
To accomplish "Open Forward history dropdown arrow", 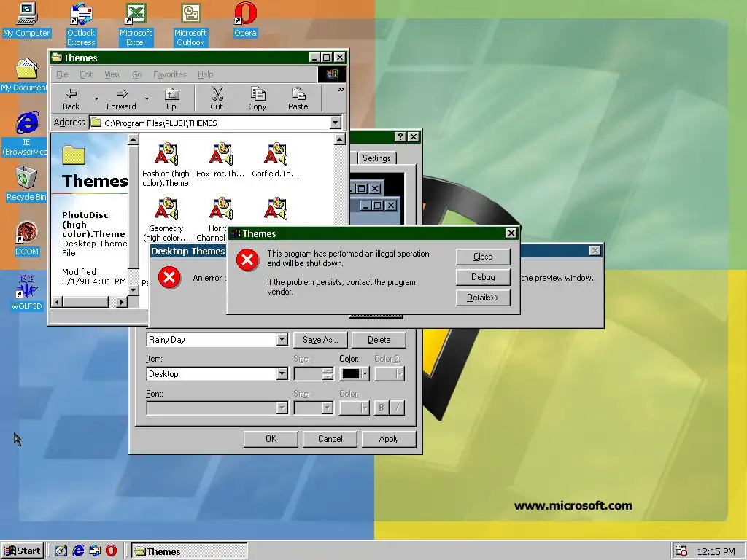I will tap(147, 99).
